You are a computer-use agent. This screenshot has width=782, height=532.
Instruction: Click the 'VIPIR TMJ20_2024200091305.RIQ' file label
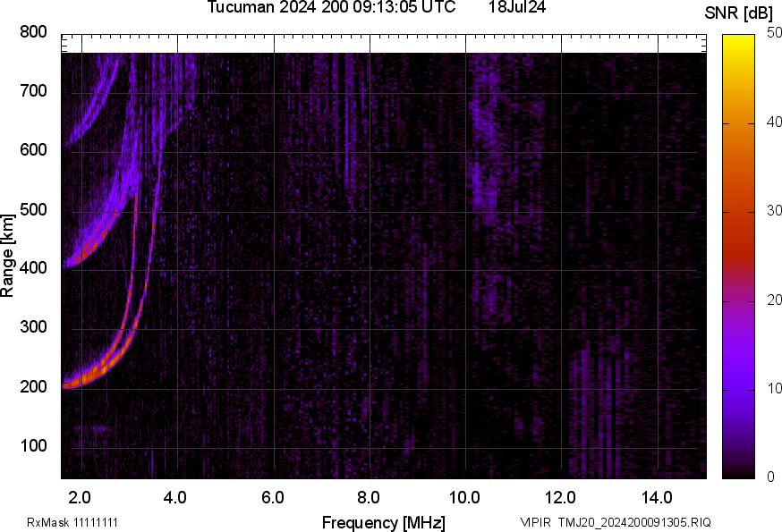(x=616, y=522)
